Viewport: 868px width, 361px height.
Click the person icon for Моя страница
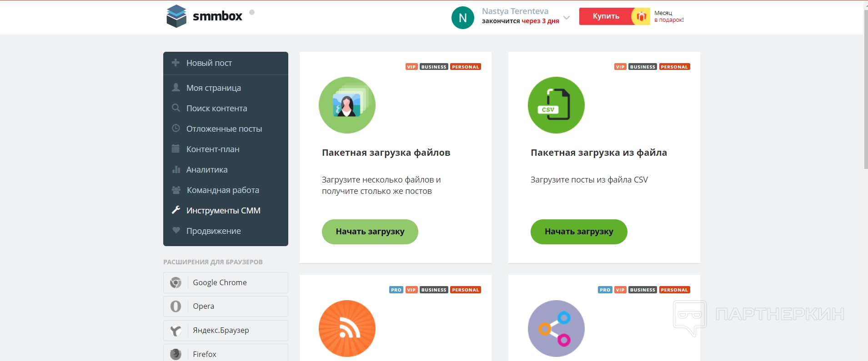(x=176, y=87)
